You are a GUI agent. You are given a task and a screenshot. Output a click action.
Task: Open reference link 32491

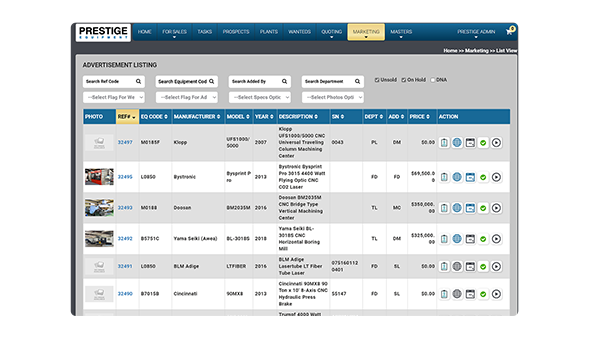coord(125,266)
